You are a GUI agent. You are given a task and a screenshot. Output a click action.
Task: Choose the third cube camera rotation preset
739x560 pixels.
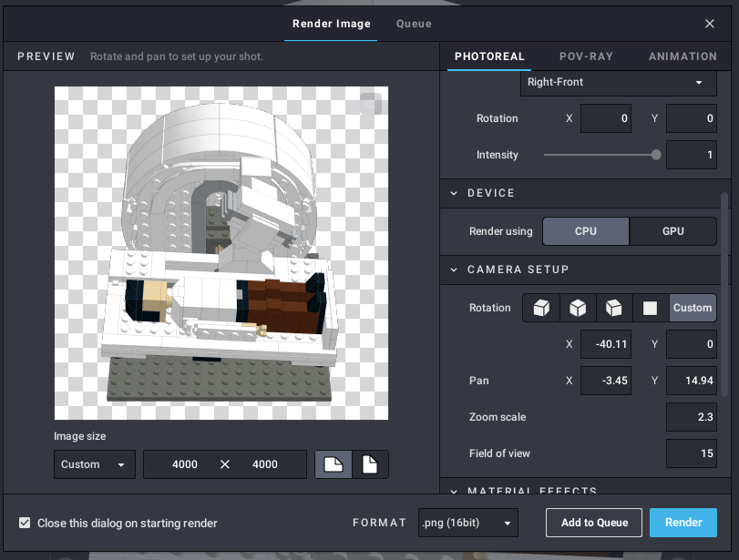click(614, 308)
